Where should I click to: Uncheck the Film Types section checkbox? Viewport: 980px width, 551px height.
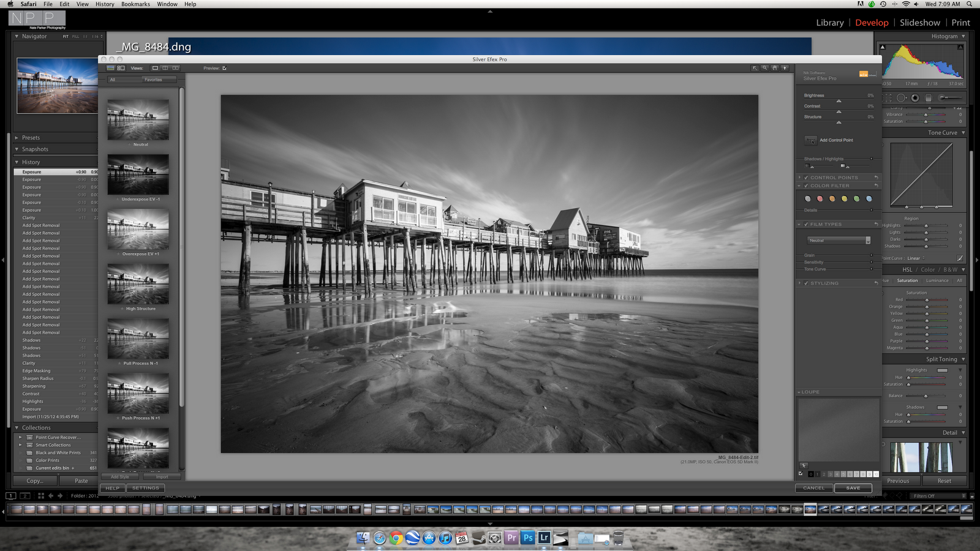(x=806, y=224)
